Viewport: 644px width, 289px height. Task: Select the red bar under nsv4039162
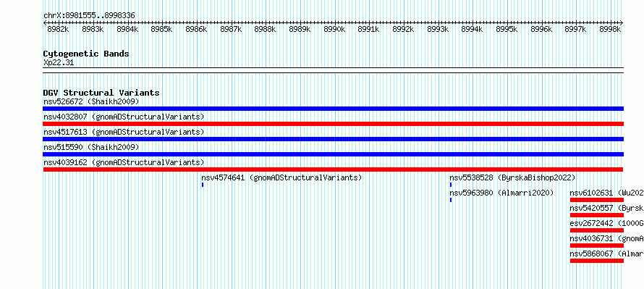(x=333, y=169)
